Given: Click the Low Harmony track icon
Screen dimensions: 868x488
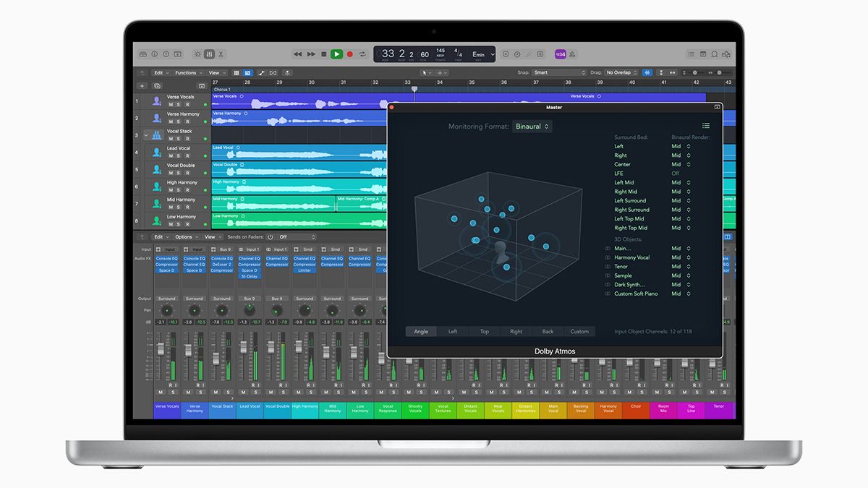Looking at the screenshot, I should 157,220.
